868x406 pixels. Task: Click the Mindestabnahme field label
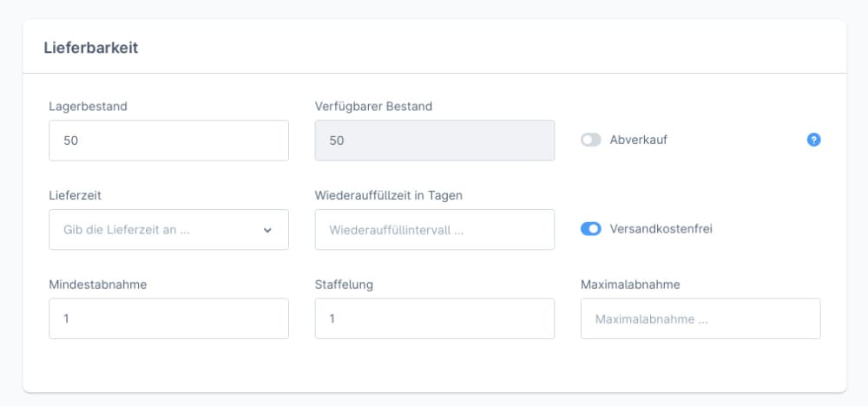click(97, 285)
